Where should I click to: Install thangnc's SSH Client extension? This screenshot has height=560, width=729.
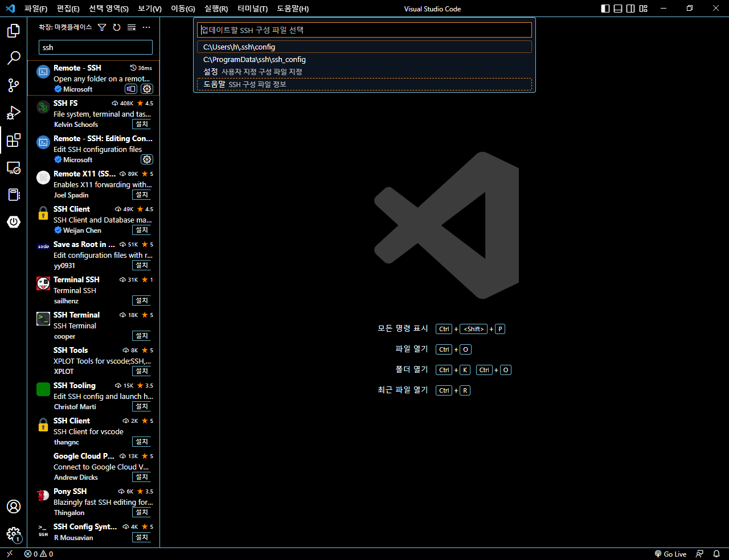point(142,442)
